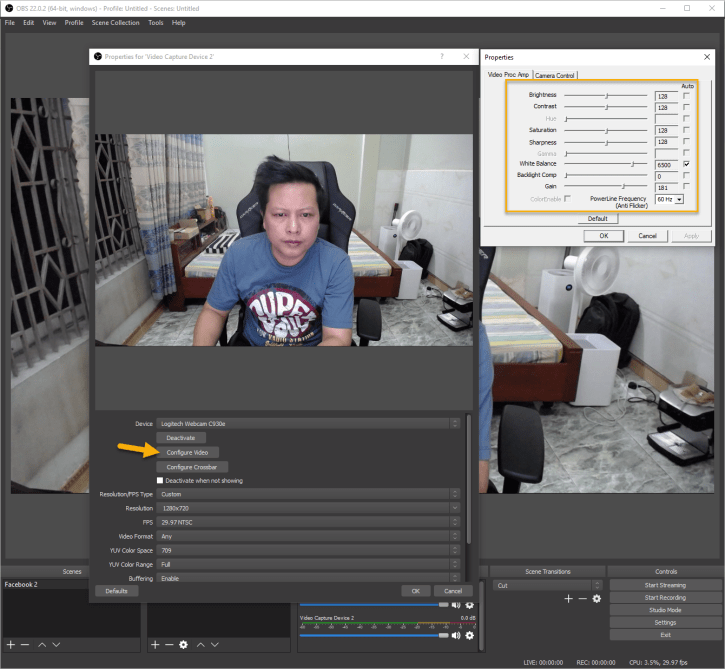
Task: Enable 'Deactivate when not showing' checkbox
Action: 160,480
